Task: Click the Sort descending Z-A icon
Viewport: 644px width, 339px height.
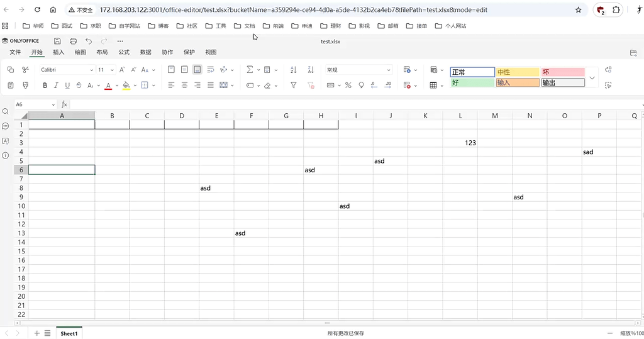Action: coord(311,70)
